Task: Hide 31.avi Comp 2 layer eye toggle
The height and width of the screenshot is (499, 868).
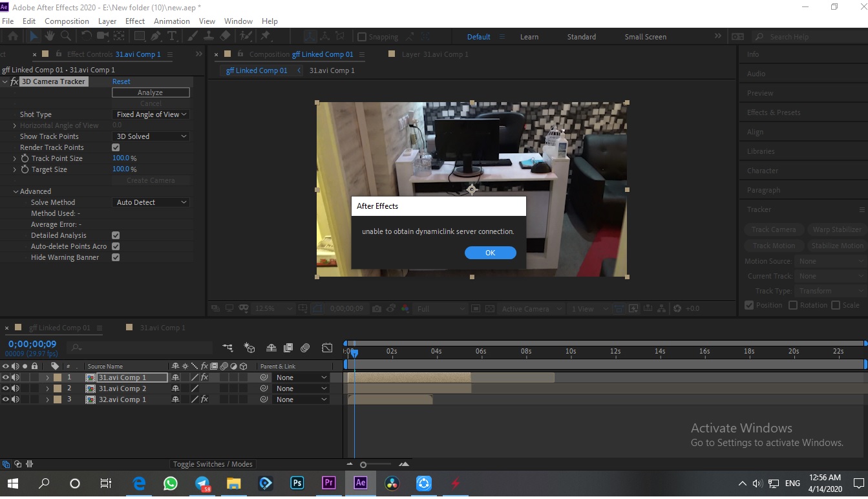Action: (x=6, y=388)
